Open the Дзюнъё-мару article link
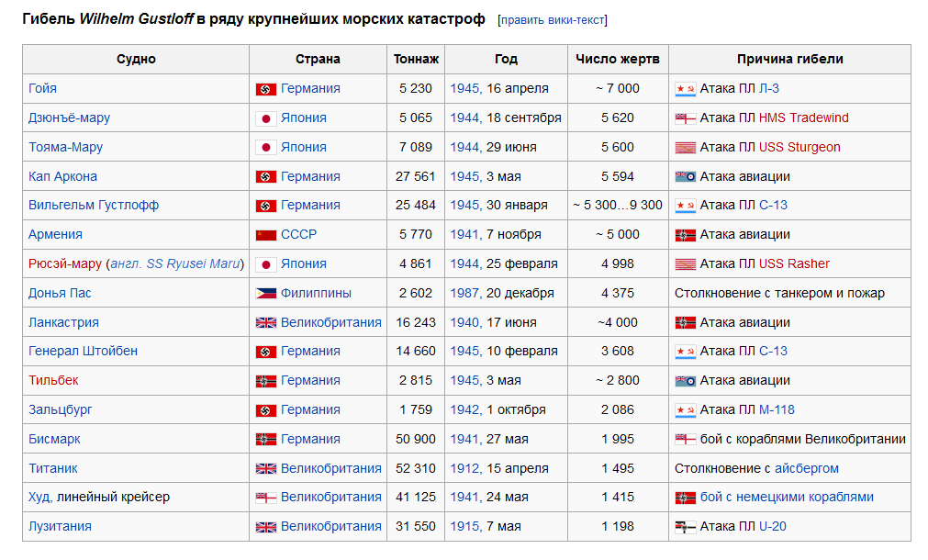 pos(69,118)
